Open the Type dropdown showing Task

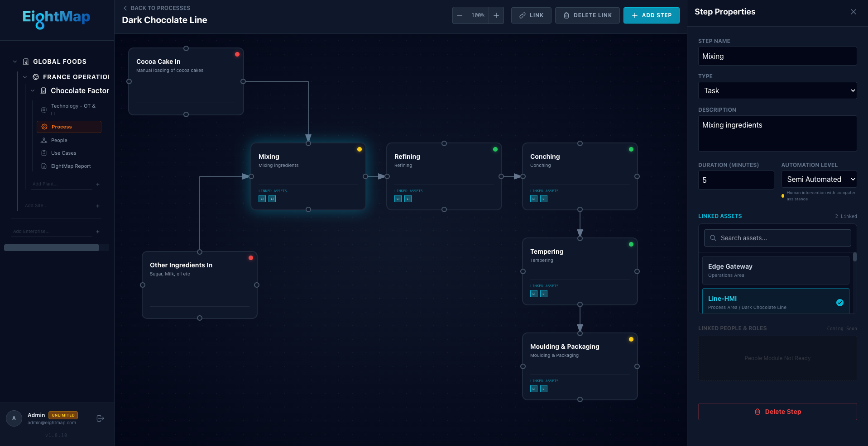pyautogui.click(x=777, y=90)
